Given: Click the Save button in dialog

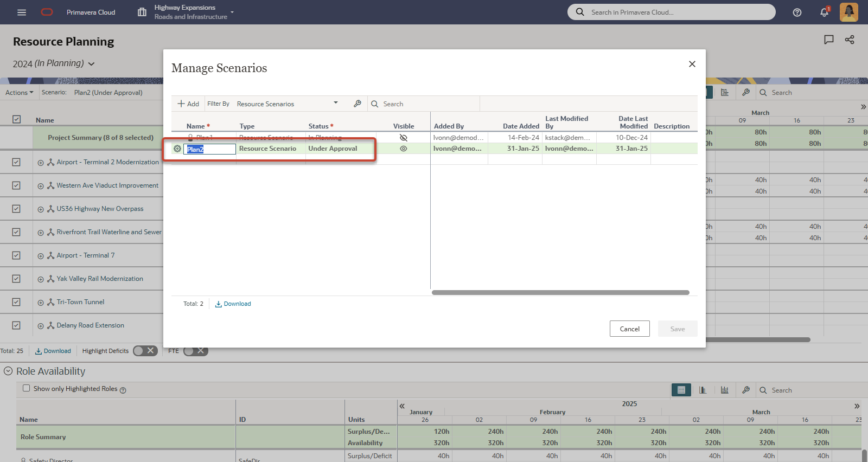Looking at the screenshot, I should point(678,329).
